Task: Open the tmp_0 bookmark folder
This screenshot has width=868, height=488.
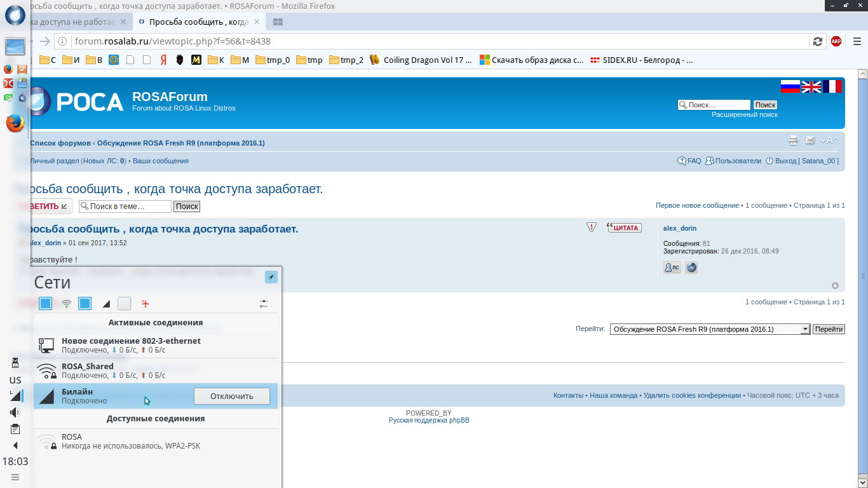Action: pos(273,60)
